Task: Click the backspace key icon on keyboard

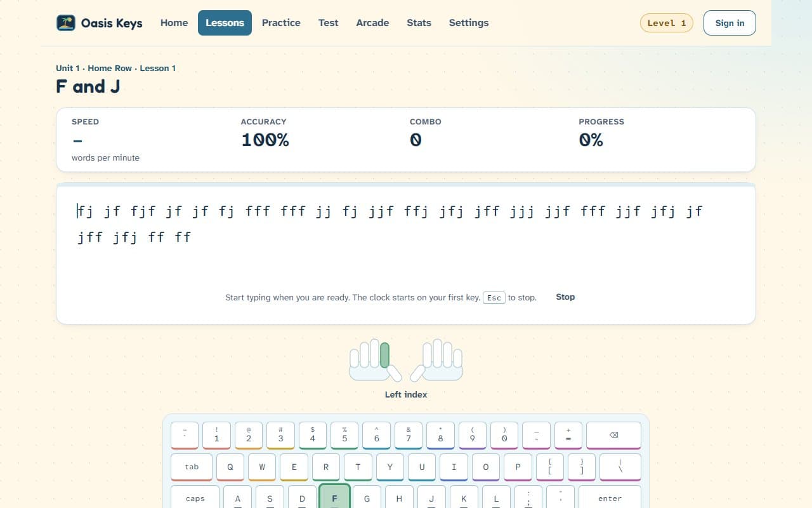Action: pyautogui.click(x=613, y=436)
